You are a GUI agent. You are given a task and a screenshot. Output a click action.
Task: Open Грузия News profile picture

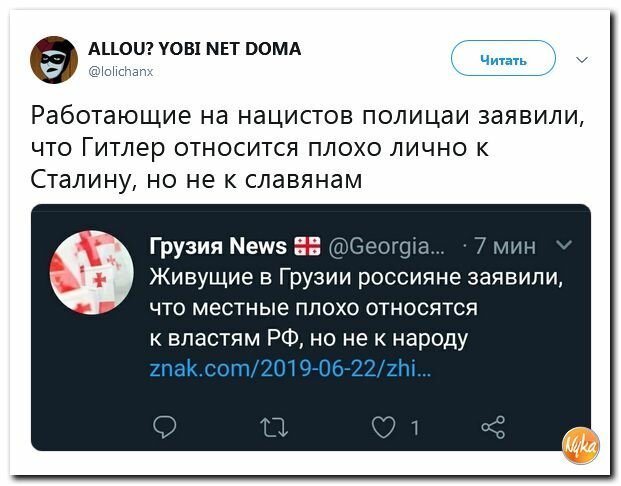[91, 273]
